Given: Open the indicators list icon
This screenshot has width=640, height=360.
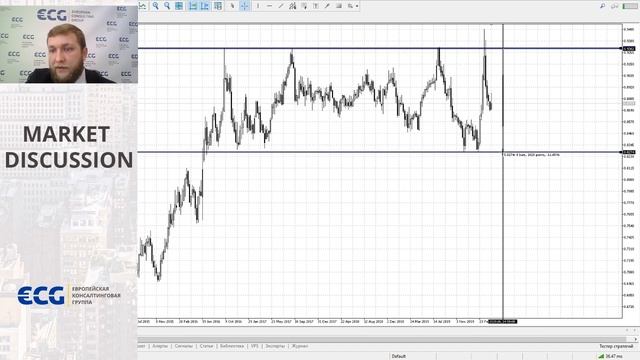Looking at the screenshot, I should point(218,6).
